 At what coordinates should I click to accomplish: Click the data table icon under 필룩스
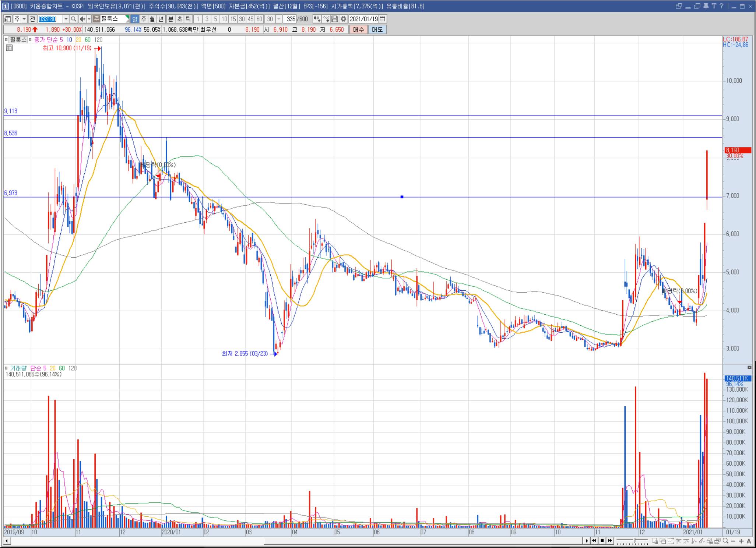coord(9,48)
